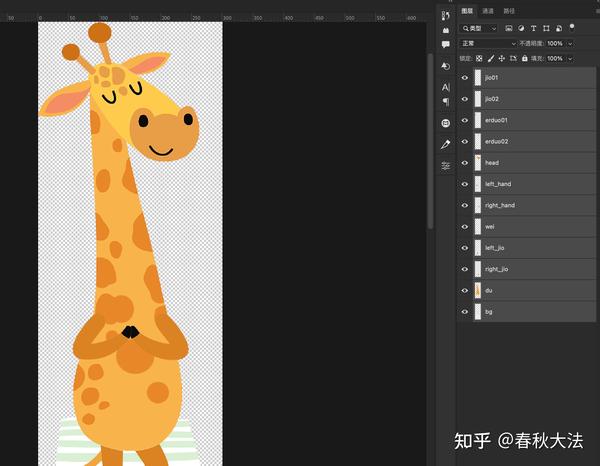
Task: Select the left_hand layer name
Action: click(498, 184)
